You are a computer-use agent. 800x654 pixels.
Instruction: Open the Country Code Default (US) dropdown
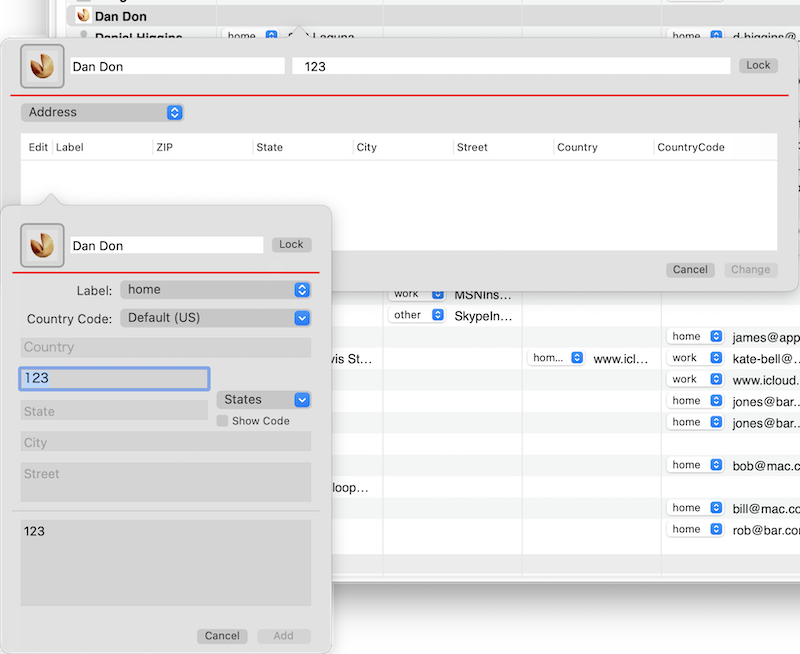pyautogui.click(x=216, y=318)
